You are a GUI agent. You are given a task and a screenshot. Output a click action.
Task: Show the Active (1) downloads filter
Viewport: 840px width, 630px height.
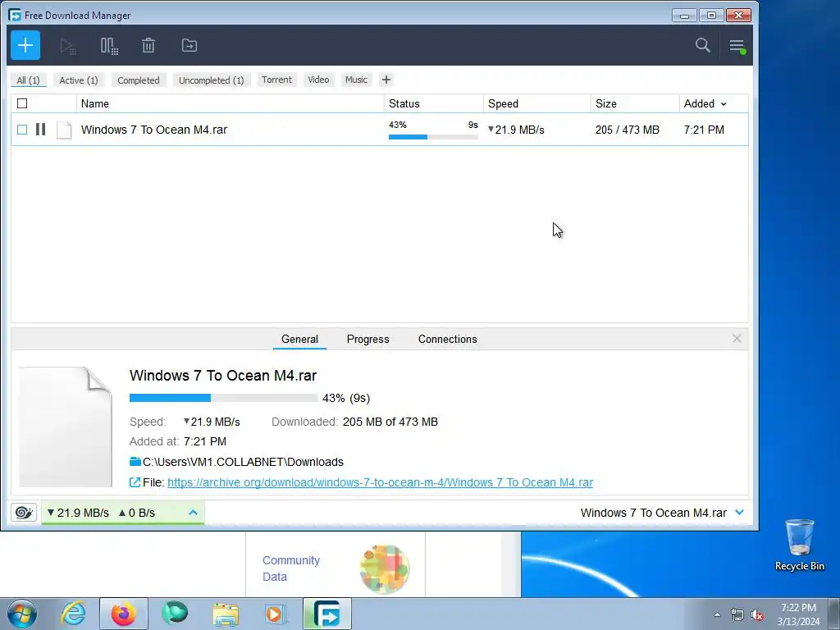79,80
